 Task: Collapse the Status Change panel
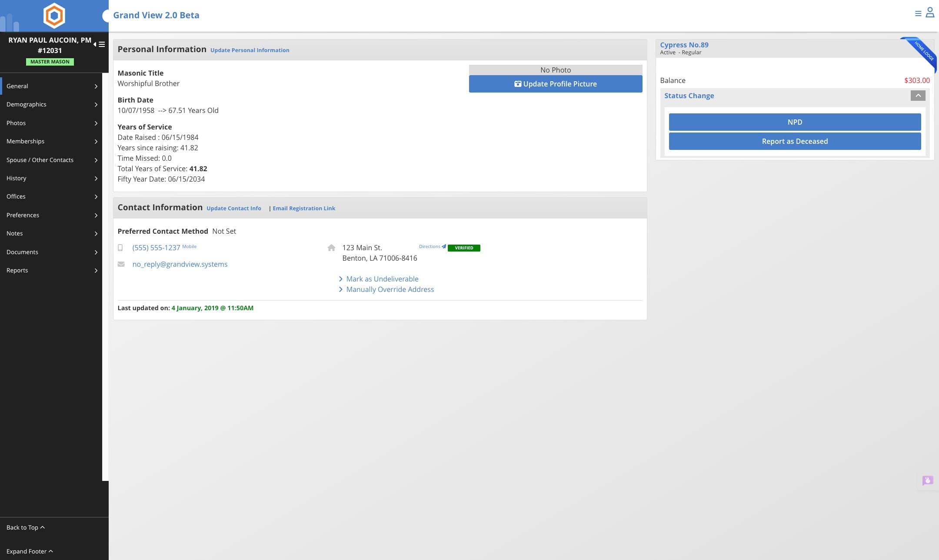pos(918,96)
